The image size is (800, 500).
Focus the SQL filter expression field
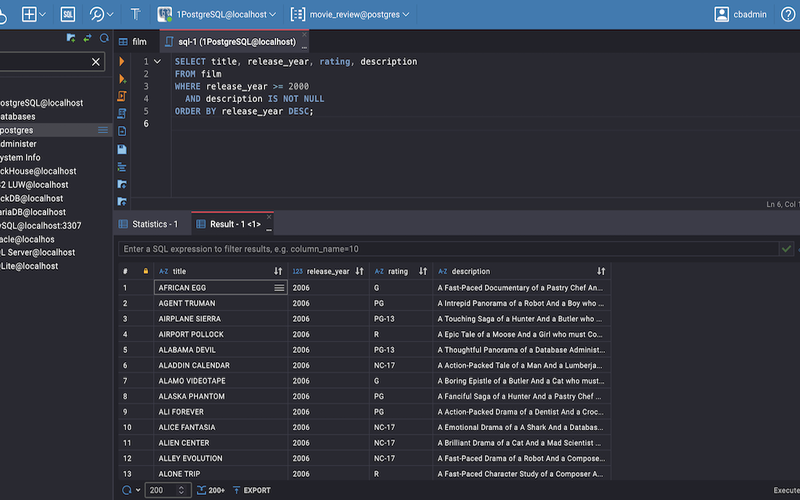[448, 249]
